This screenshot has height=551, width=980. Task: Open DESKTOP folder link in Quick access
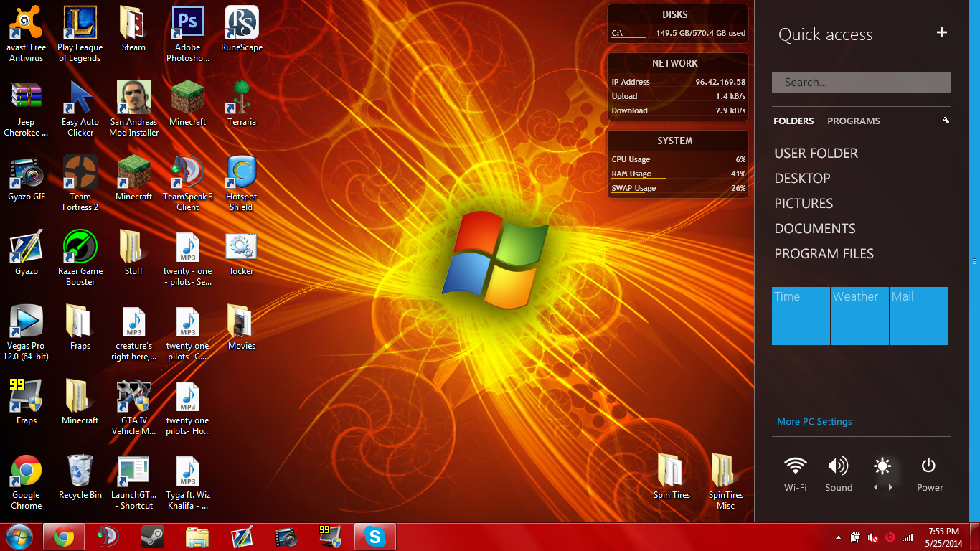point(803,179)
